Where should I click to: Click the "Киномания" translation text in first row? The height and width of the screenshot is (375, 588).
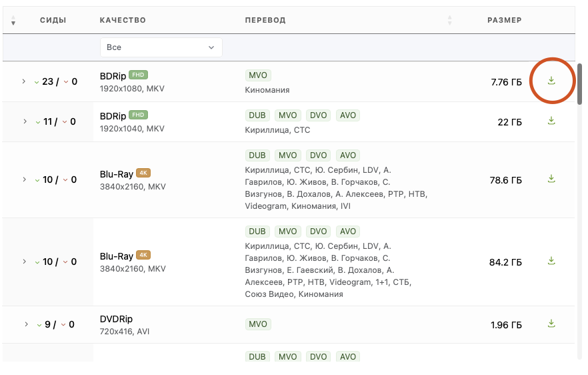click(267, 90)
